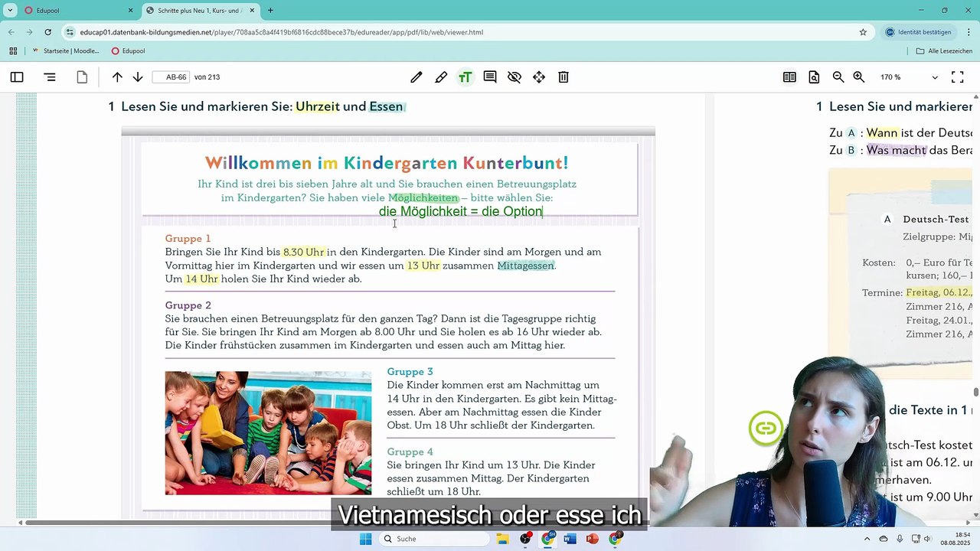The image size is (980, 551).
Task: Open the tab search dropdown arrow
Action: [x=10, y=11]
